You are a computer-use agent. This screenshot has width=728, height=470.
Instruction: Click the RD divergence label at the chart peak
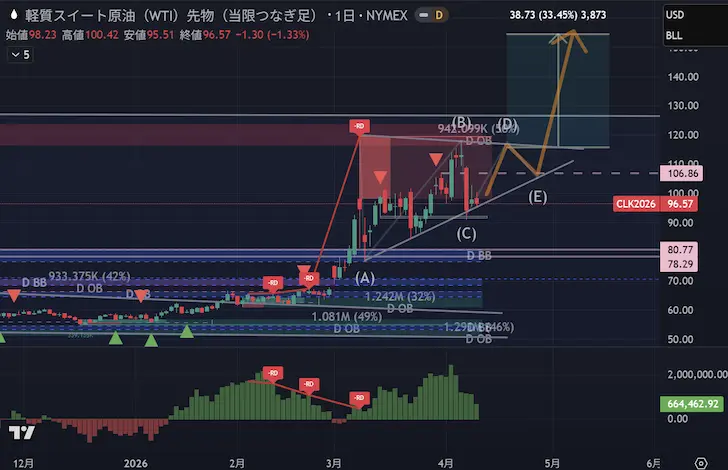(359, 125)
